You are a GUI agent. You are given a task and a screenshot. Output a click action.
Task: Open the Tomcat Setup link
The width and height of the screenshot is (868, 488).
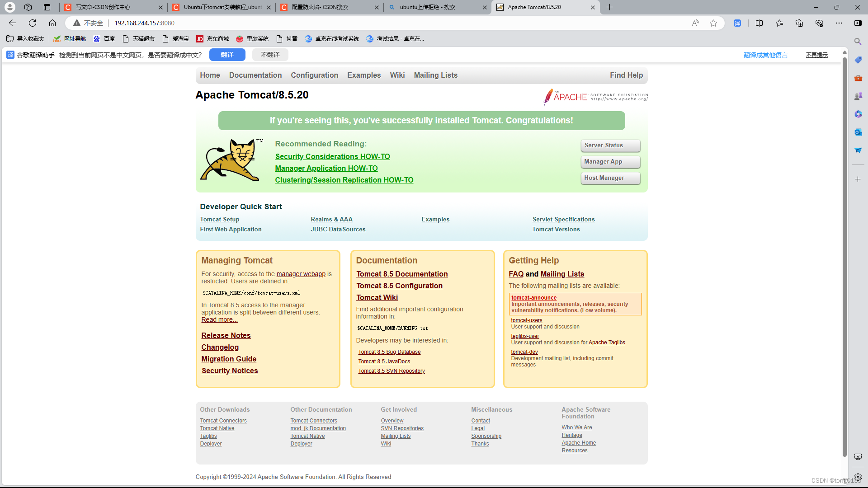click(x=220, y=220)
